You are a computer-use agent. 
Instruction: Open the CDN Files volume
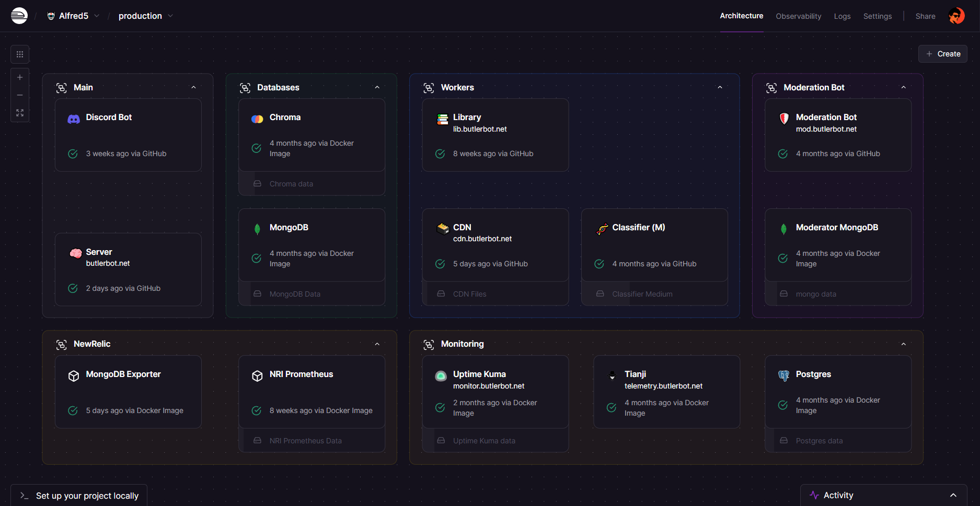(495, 294)
